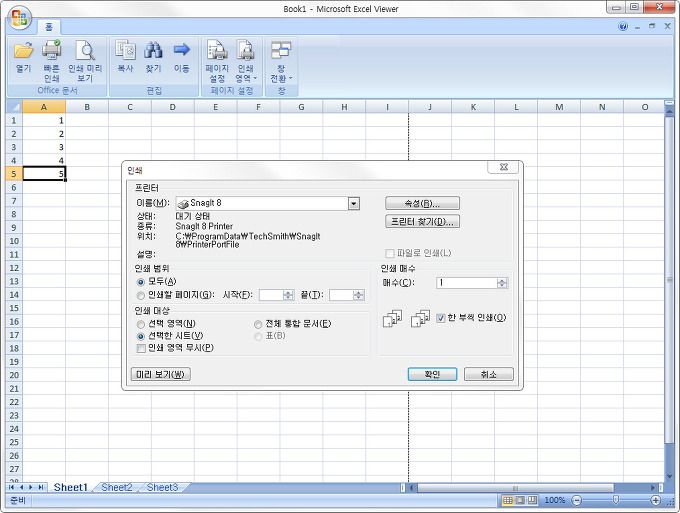Image resolution: width=680 pixels, height=513 pixels.
Task: Switch to Sheet1 tab
Action: (70, 487)
